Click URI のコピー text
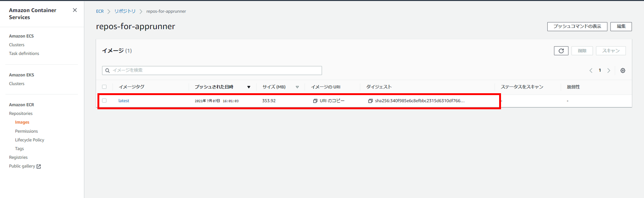Screen dimensions: 644x198 click(332, 101)
